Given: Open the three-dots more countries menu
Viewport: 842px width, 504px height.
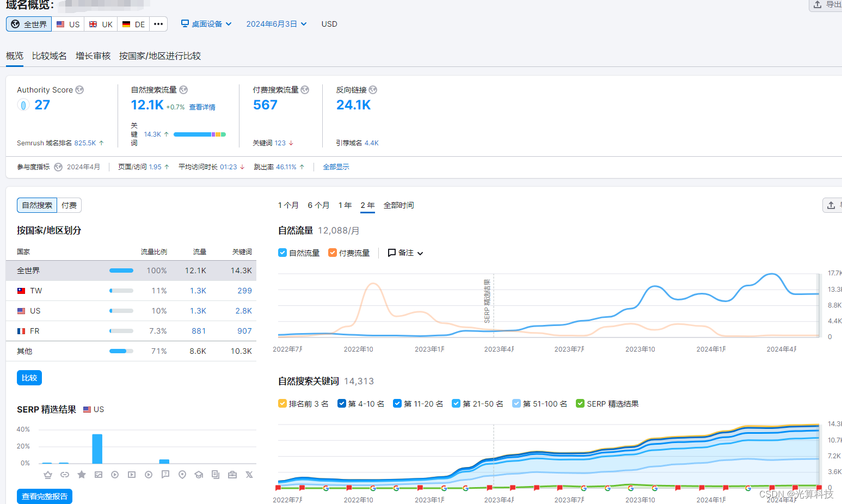Looking at the screenshot, I should (x=158, y=24).
